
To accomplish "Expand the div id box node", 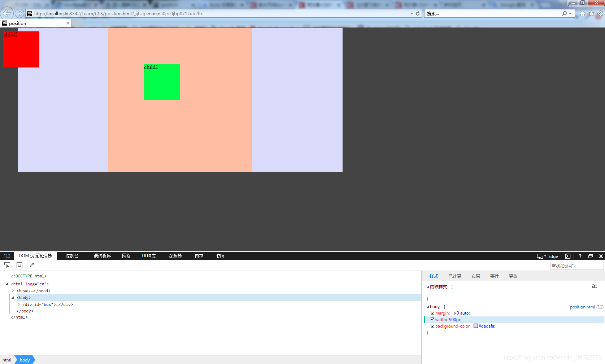I will point(18,304).
